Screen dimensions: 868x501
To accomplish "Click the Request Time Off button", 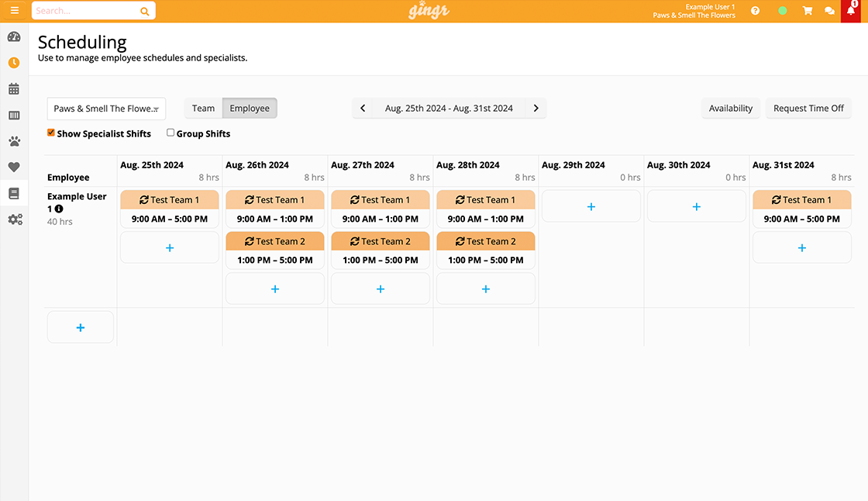I will pyautogui.click(x=808, y=108).
